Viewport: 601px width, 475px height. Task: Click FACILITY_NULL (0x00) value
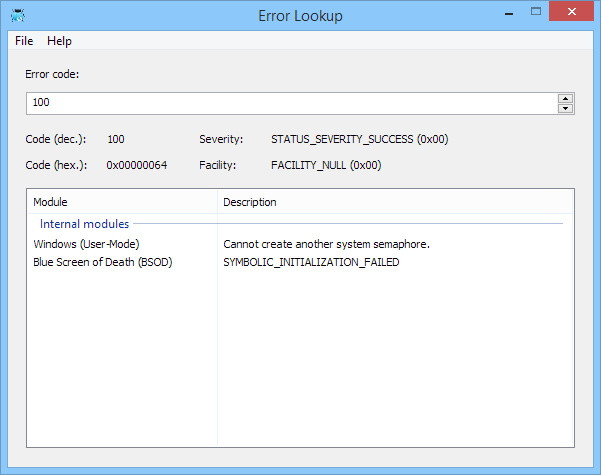coord(326,165)
